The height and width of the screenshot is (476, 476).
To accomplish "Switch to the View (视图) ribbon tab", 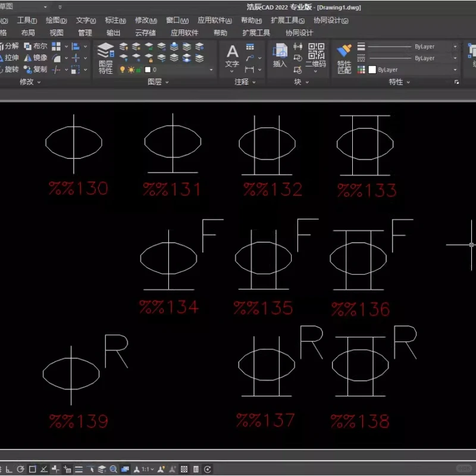I will [57, 33].
